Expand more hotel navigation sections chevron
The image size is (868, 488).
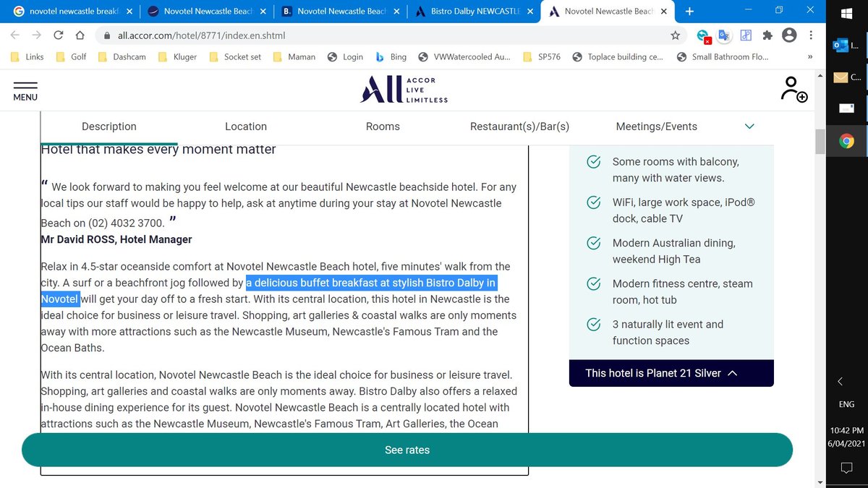[749, 127]
